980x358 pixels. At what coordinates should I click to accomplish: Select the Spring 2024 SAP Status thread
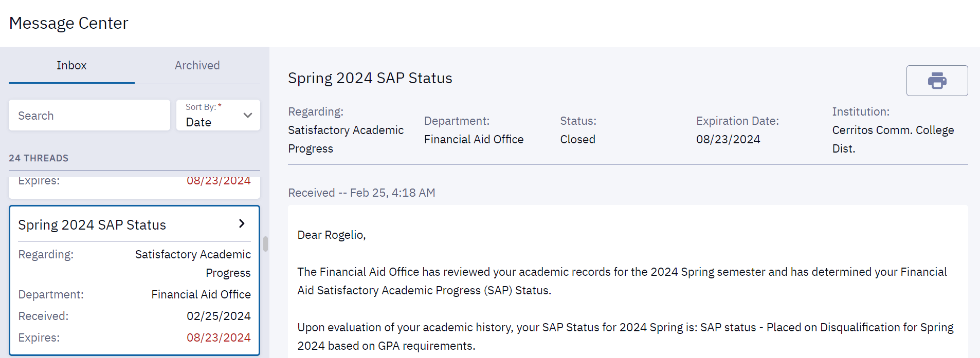pyautogui.click(x=134, y=280)
